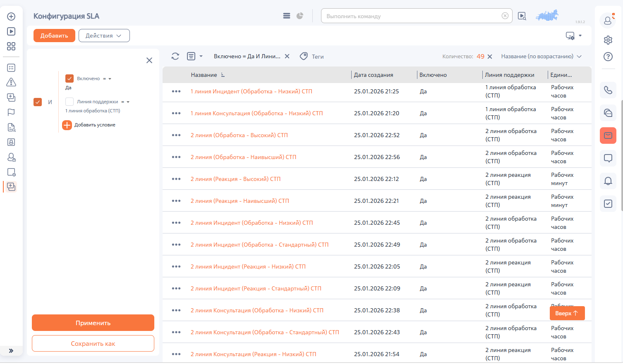Open 1 линия Инцидент (Обработка - Низкий) СТП
This screenshot has width=623, height=364.
(252, 91)
